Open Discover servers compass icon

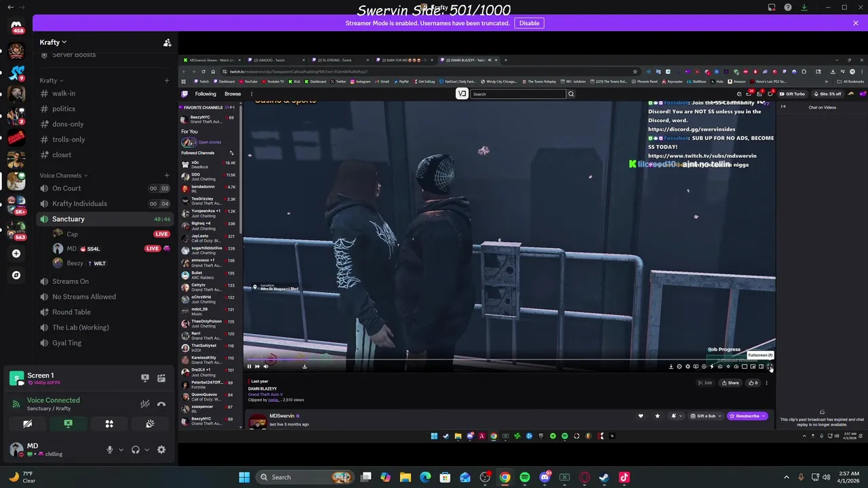point(16,275)
